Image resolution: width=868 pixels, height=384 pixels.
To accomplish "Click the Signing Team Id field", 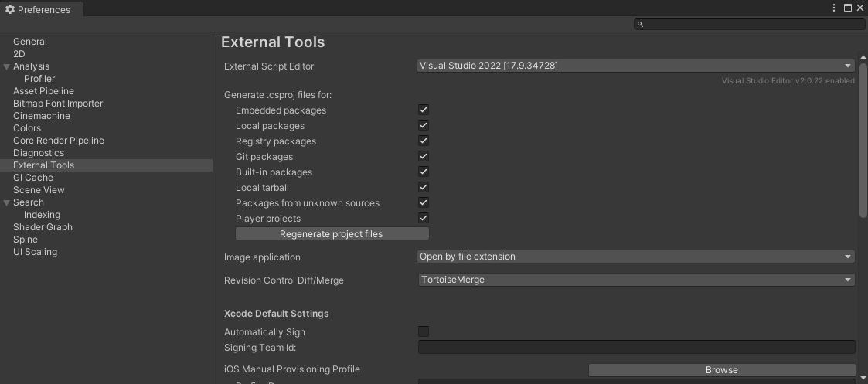I will pyautogui.click(x=636, y=348).
